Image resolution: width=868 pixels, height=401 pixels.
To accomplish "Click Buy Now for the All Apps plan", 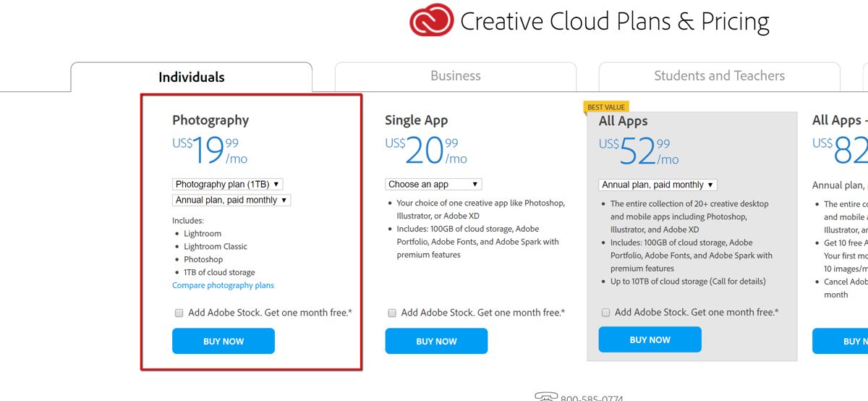I will (x=650, y=339).
